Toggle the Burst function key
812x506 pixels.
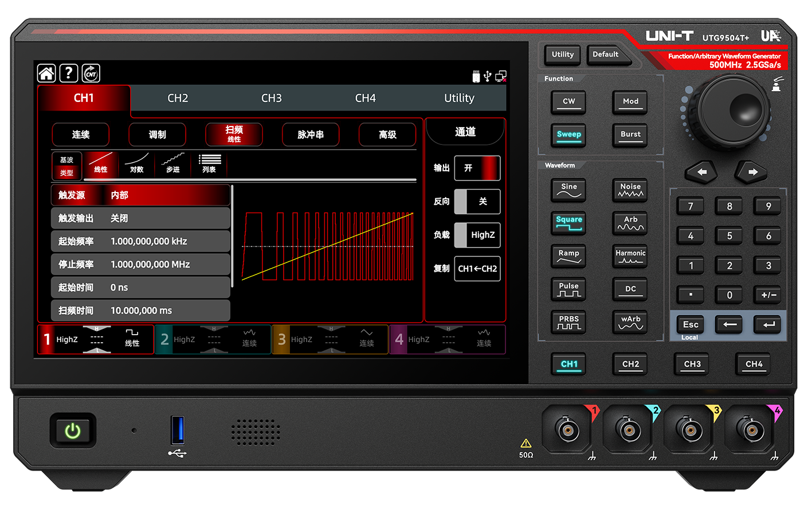tap(630, 135)
